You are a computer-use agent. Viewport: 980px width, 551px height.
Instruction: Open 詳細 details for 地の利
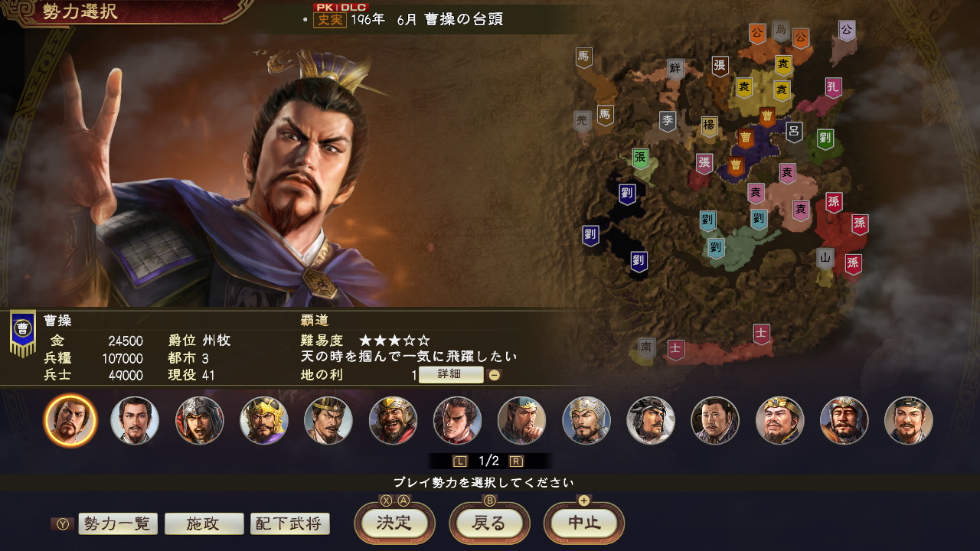pyautogui.click(x=451, y=375)
